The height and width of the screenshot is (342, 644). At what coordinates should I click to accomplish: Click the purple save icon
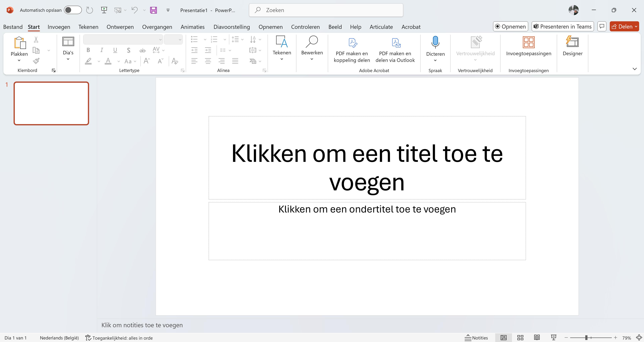153,10
